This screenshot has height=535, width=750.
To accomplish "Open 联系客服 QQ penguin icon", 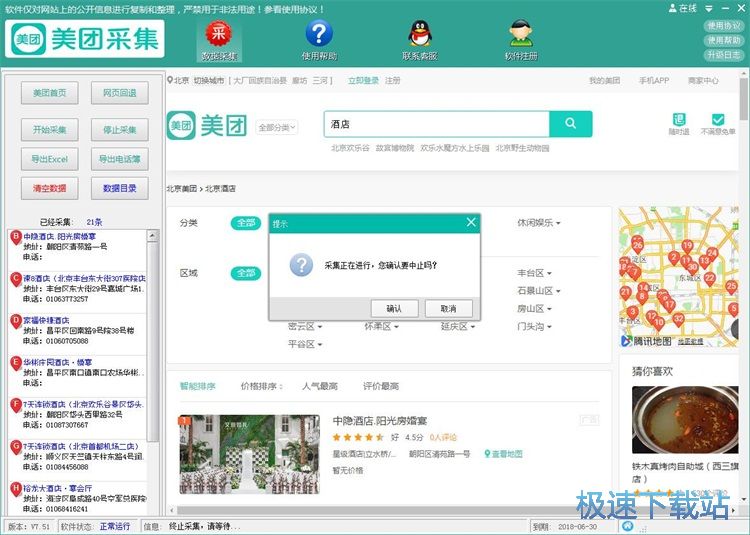I will coord(419,35).
